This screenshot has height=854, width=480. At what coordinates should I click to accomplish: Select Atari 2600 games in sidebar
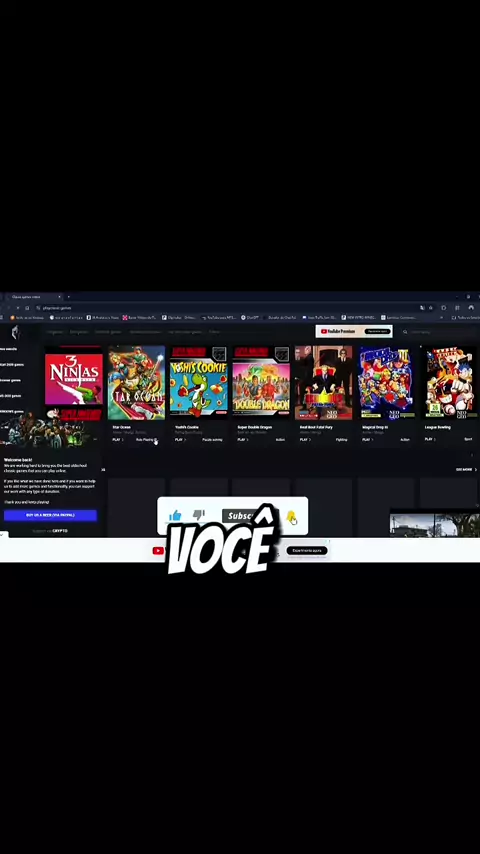click(11, 364)
